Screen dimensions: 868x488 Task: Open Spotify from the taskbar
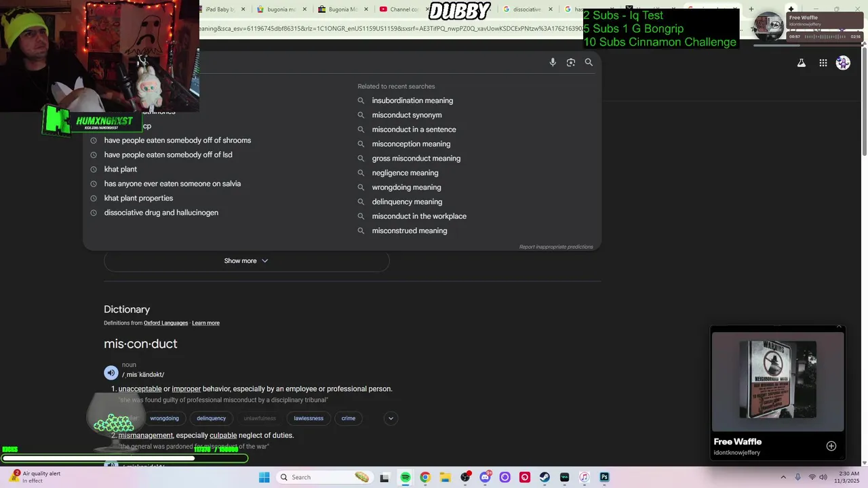click(405, 477)
